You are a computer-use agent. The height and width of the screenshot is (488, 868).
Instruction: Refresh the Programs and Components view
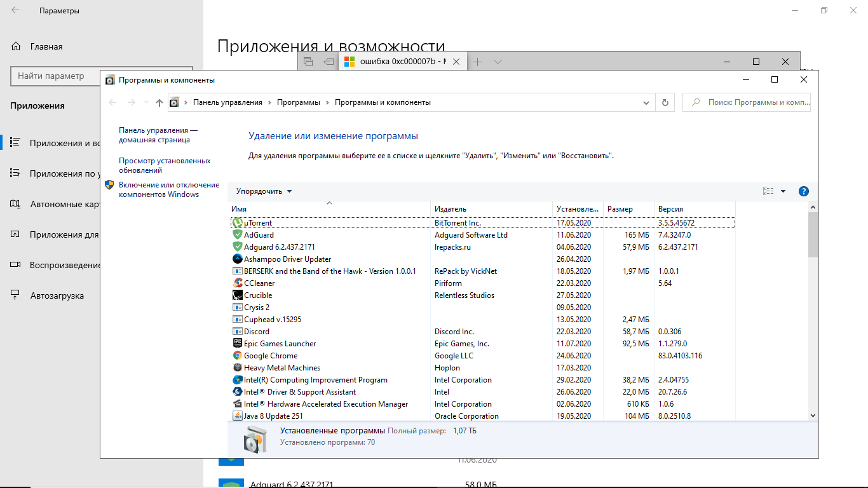click(x=665, y=102)
